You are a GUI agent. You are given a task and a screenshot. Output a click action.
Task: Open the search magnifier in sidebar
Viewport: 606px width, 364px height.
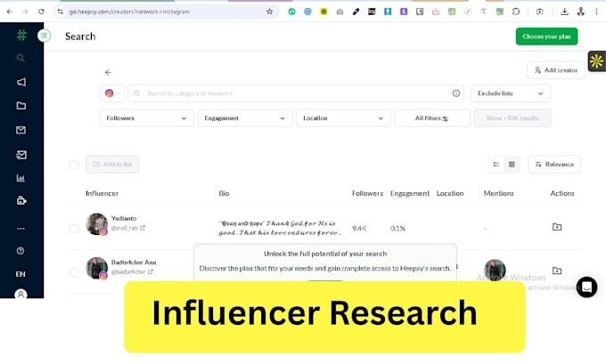click(20, 58)
